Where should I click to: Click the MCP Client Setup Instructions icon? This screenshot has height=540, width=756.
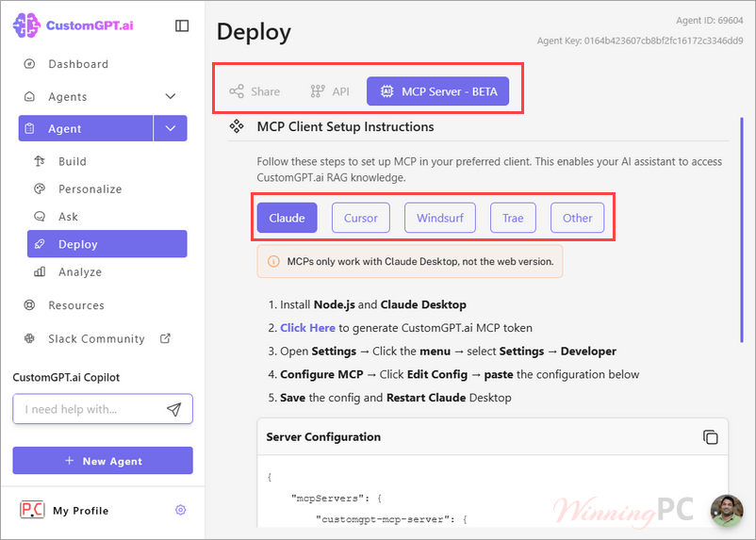coord(237,126)
